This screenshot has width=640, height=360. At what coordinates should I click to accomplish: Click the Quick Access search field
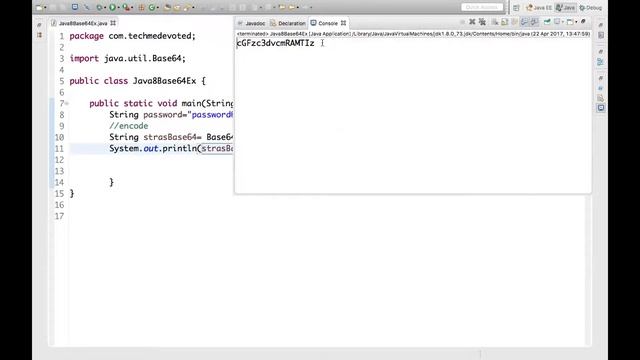pos(482,7)
